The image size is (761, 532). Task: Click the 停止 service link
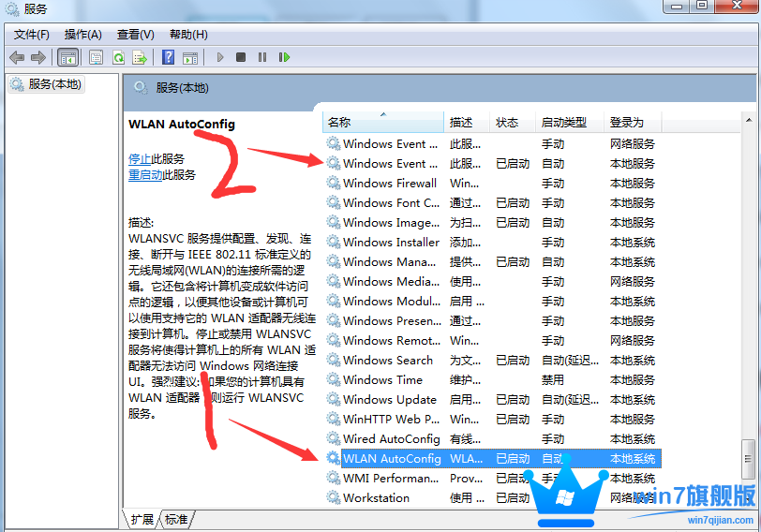point(140,159)
